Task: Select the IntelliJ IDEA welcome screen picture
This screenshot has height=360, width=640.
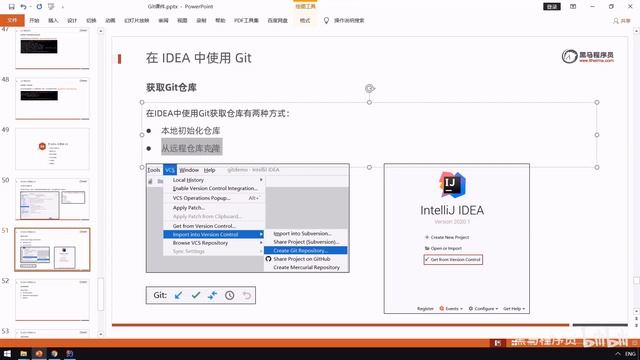Action: click(x=457, y=238)
